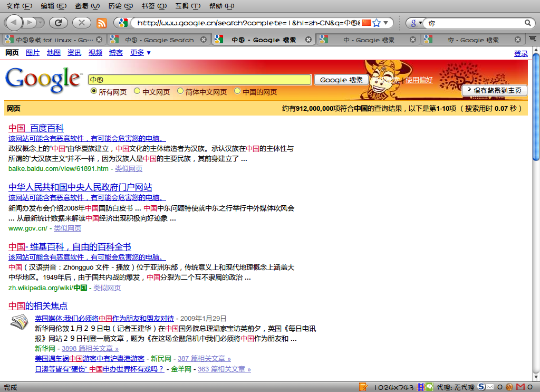Select the 所有网页 radio button
This screenshot has height=392, width=540.
pyautogui.click(x=94, y=91)
